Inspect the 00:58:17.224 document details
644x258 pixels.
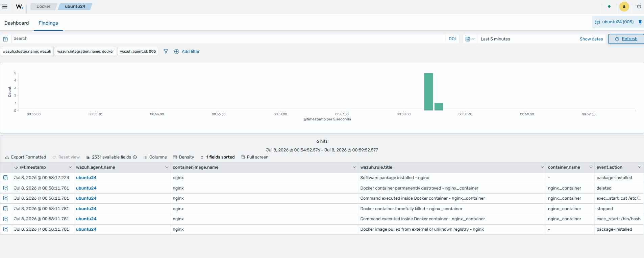click(x=6, y=178)
